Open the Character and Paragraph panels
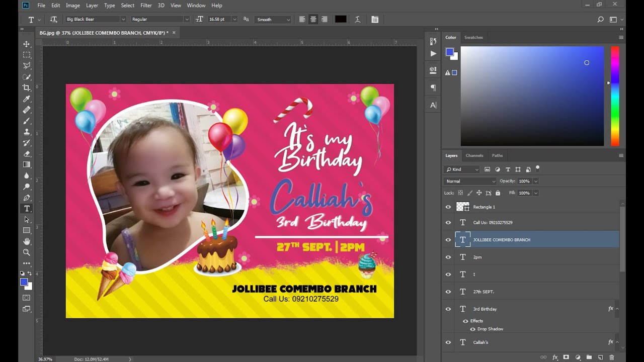 click(375, 19)
